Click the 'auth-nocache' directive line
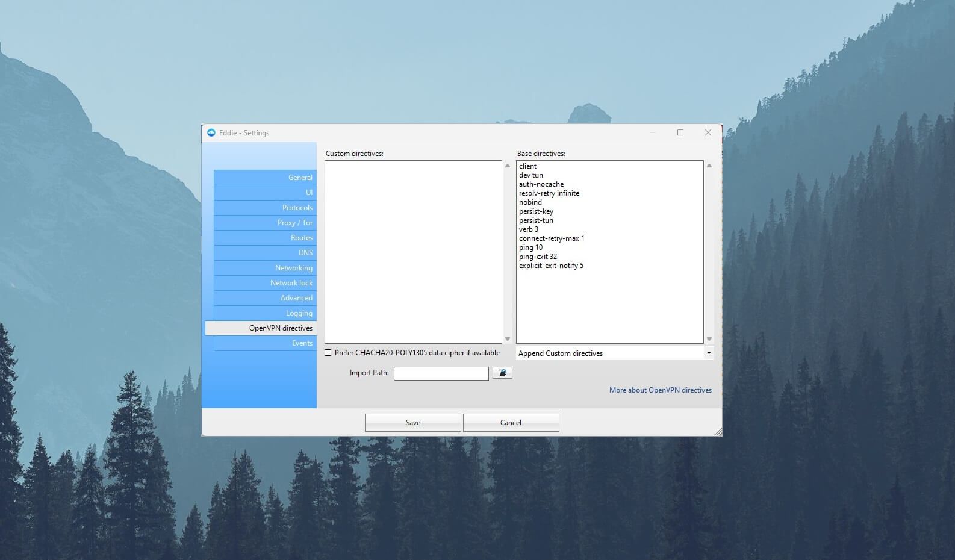955x560 pixels. [x=541, y=184]
